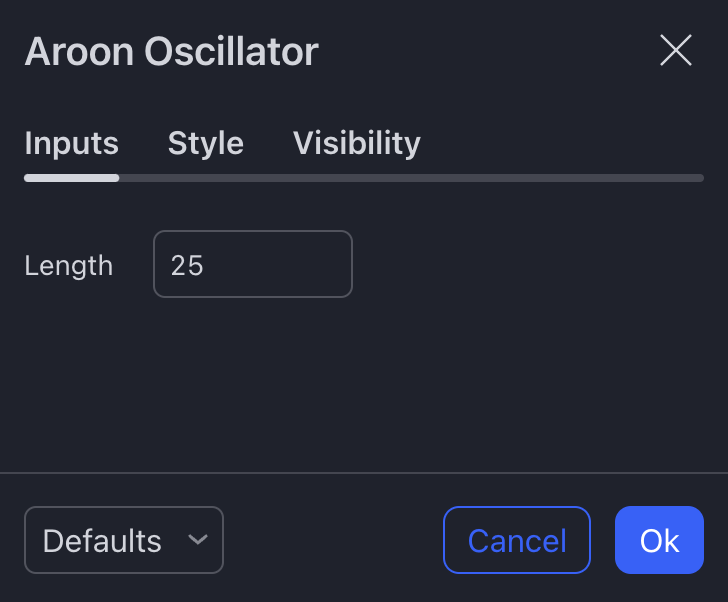The image size is (728, 602).
Task: Click the Length input field
Action: pyautogui.click(x=252, y=265)
